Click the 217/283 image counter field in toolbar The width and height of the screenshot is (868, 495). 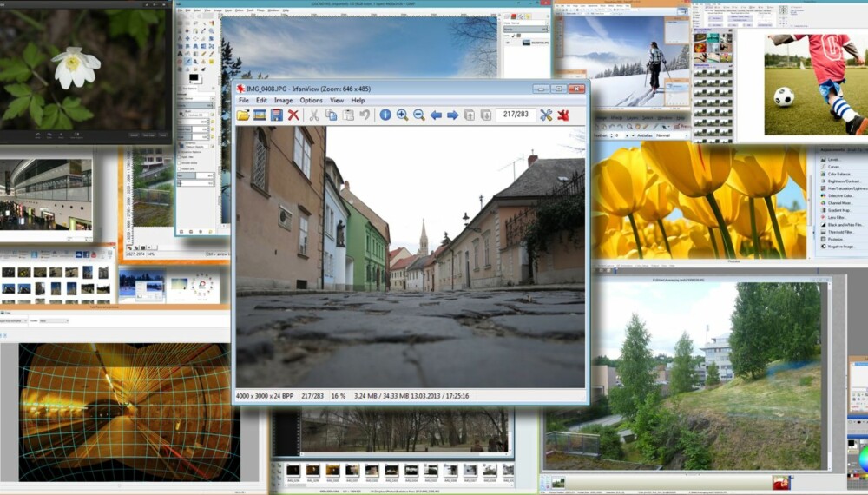[x=516, y=115]
